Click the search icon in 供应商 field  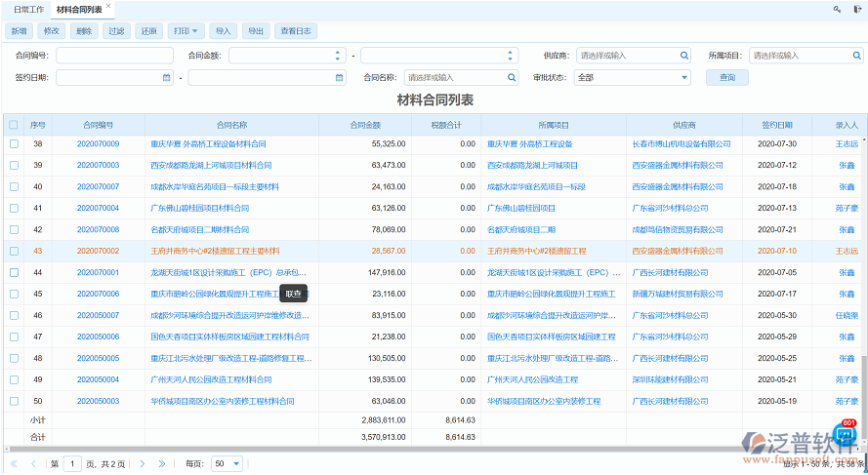[x=684, y=56]
